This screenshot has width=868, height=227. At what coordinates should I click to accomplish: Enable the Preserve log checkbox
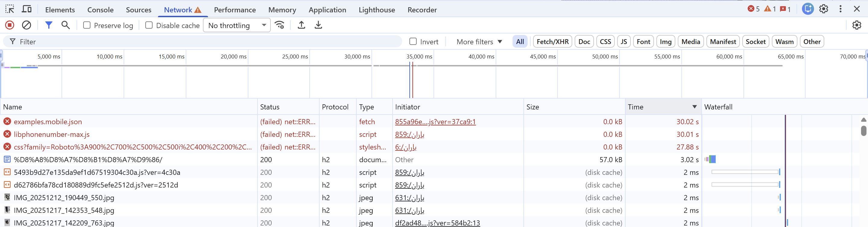(x=87, y=25)
